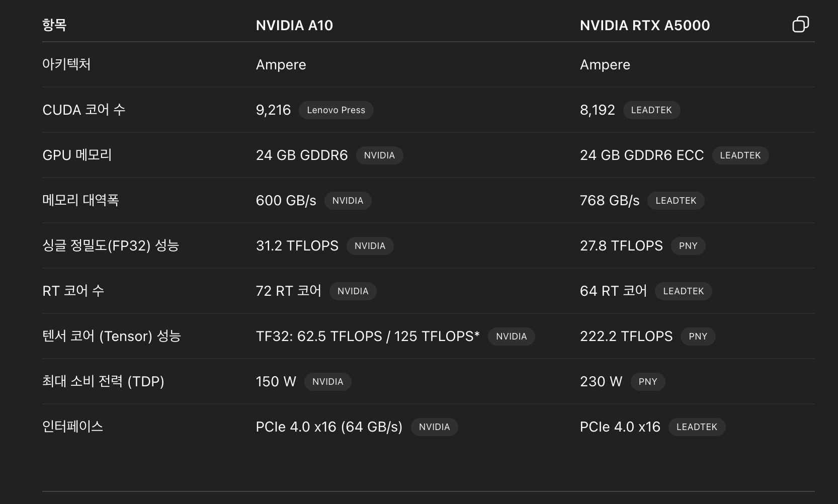The width and height of the screenshot is (838, 504).
Task: Click NVIDIA badge for PCIe 4.0 x16 (64 GB/s)
Action: click(x=434, y=427)
